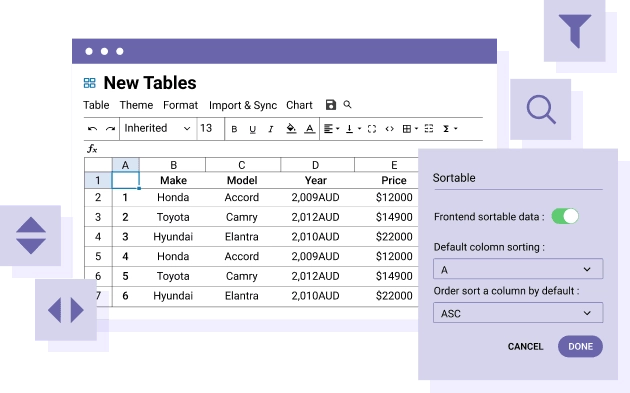Click the DONE button
This screenshot has width=630, height=393.
pos(580,346)
